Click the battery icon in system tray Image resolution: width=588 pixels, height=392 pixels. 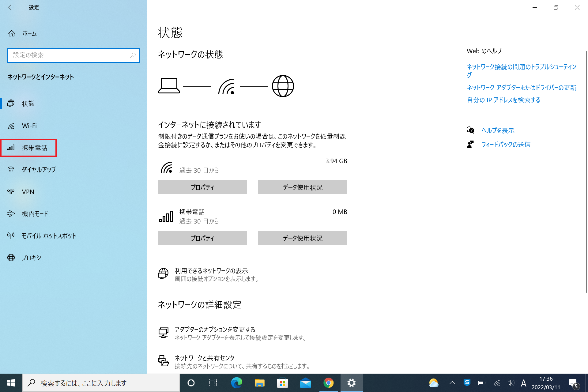pos(482,383)
